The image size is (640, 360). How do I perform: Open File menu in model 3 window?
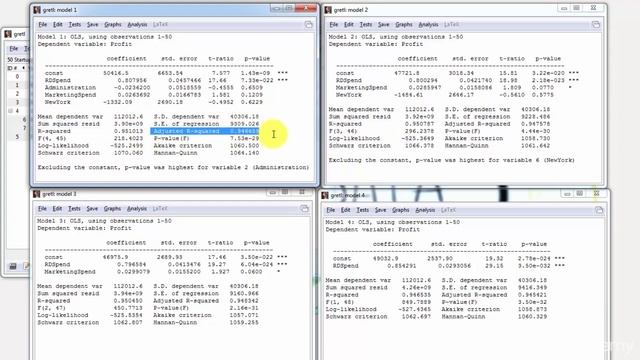pyautogui.click(x=42, y=209)
